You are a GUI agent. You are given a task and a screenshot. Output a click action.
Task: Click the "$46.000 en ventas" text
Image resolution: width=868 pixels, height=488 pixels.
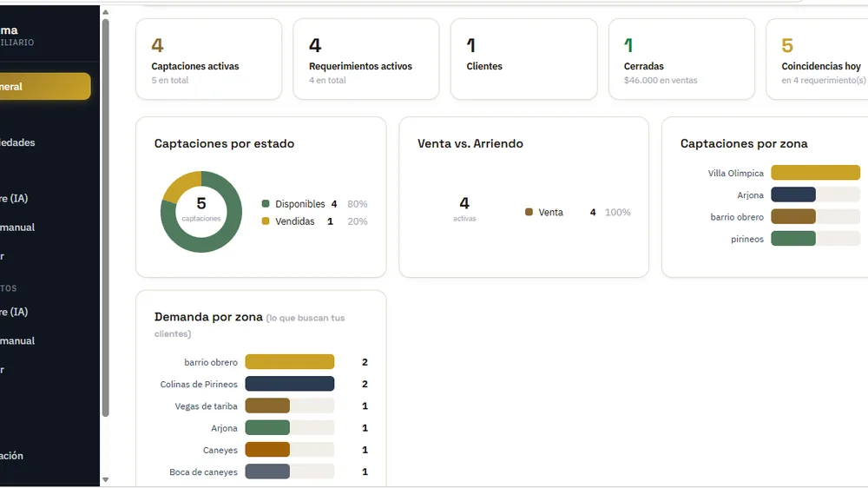(x=661, y=80)
